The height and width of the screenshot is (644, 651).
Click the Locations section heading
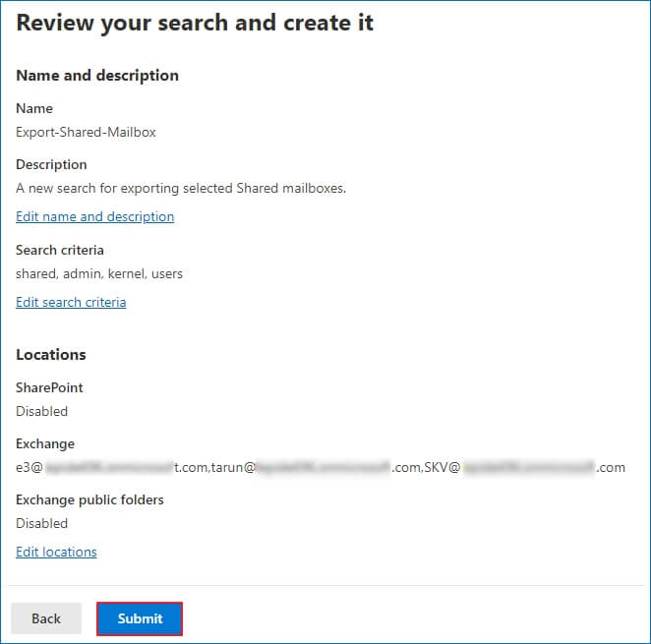[51, 355]
